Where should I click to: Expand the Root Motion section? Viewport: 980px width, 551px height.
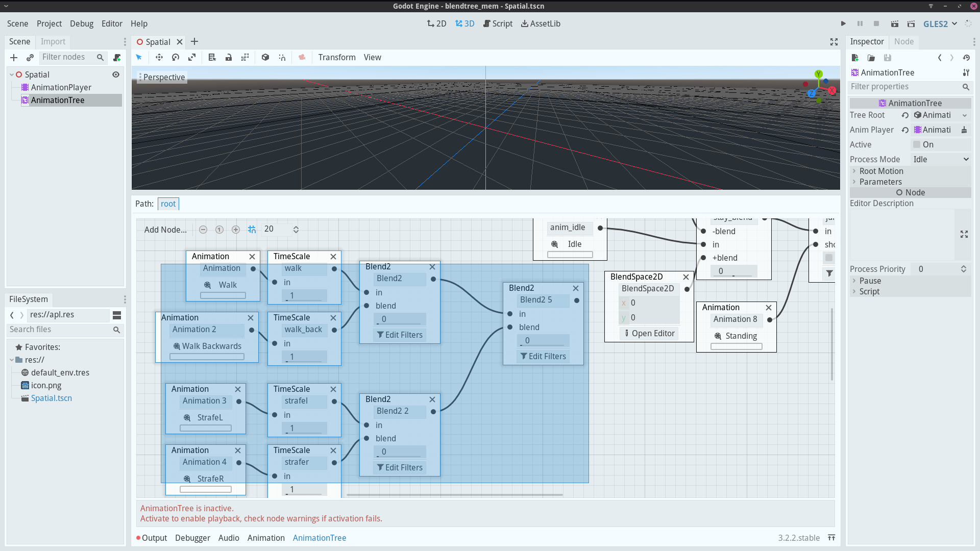coord(854,171)
